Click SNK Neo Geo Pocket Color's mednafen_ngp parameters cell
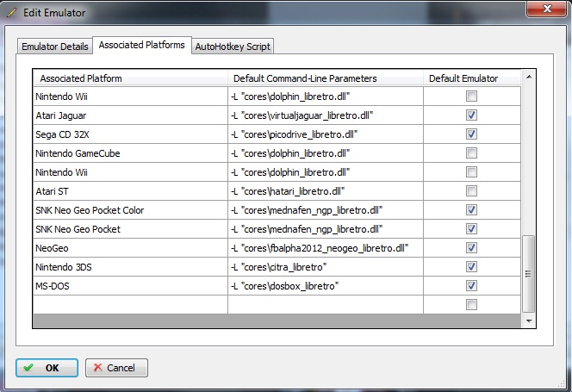The width and height of the screenshot is (572, 392). click(x=326, y=210)
